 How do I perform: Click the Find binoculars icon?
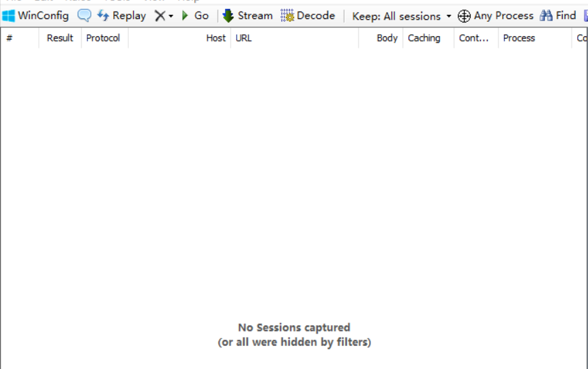point(546,16)
